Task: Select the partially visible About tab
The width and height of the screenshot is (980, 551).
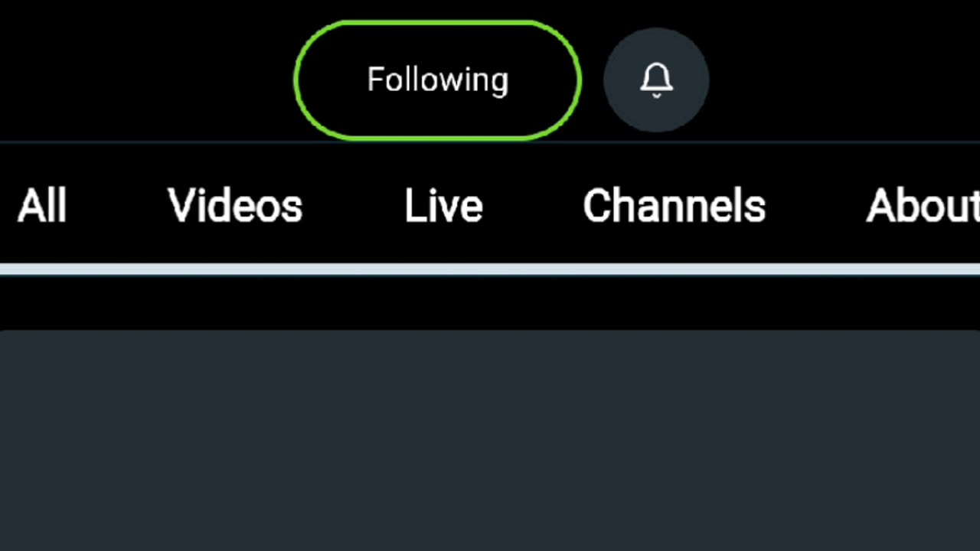Action: [922, 206]
